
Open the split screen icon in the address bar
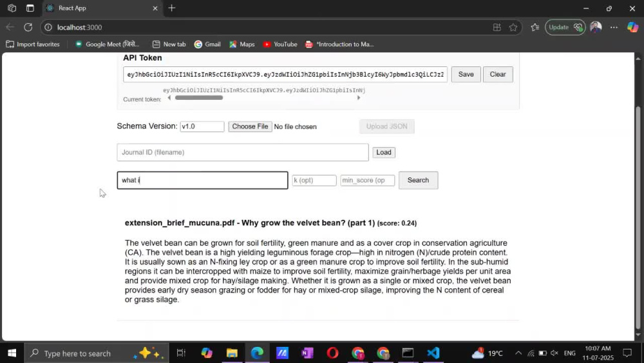[497, 27]
